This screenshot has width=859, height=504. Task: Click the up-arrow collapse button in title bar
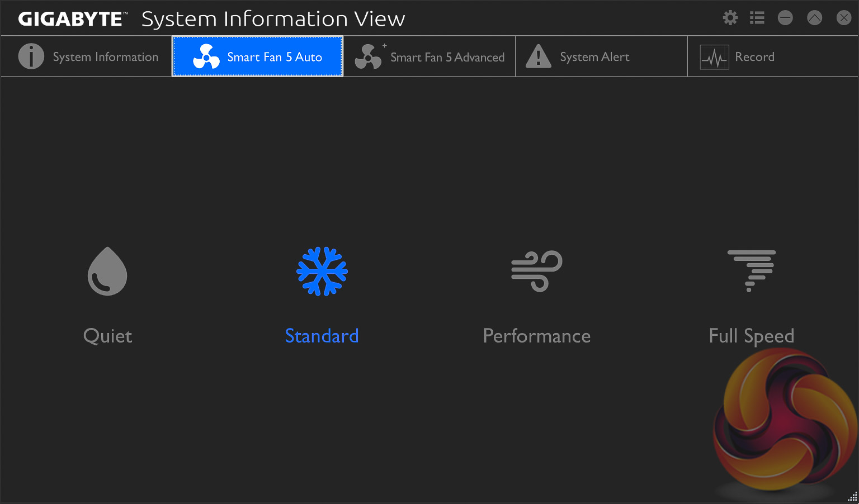815,18
